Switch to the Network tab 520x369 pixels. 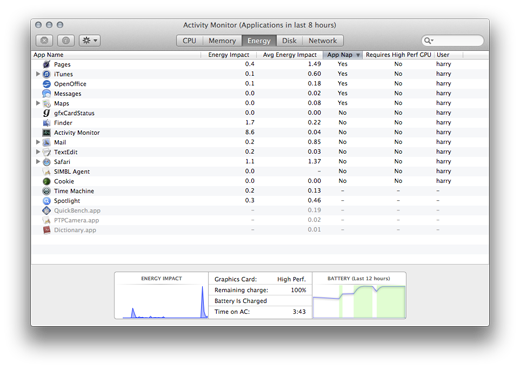point(322,41)
